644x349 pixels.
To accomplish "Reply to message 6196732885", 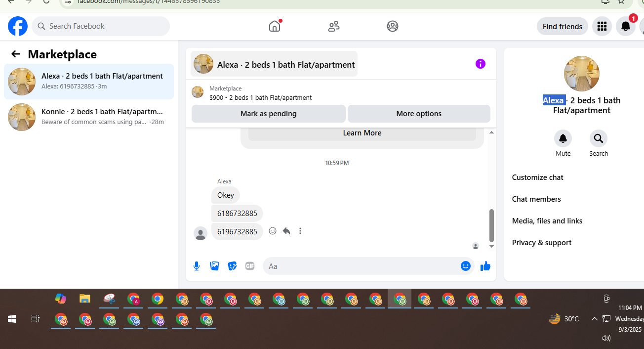I will [286, 231].
